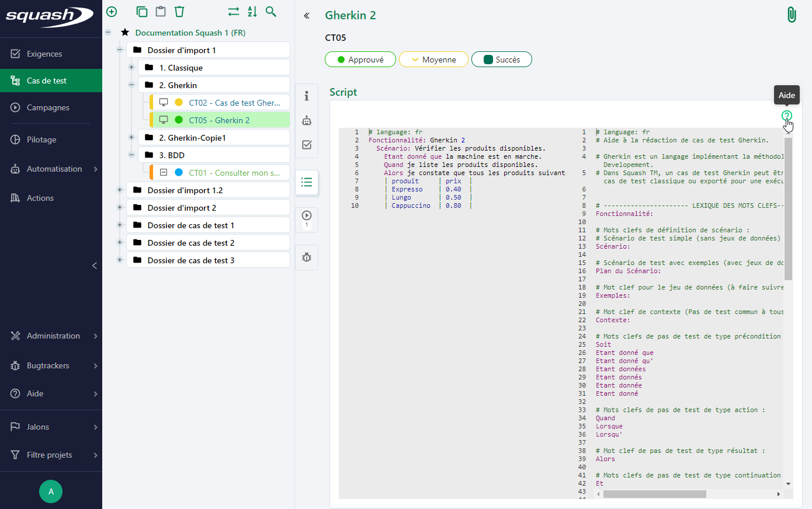This screenshot has height=509, width=812.
Task: Open the search magnifier in tree toolbar
Action: coord(271,12)
